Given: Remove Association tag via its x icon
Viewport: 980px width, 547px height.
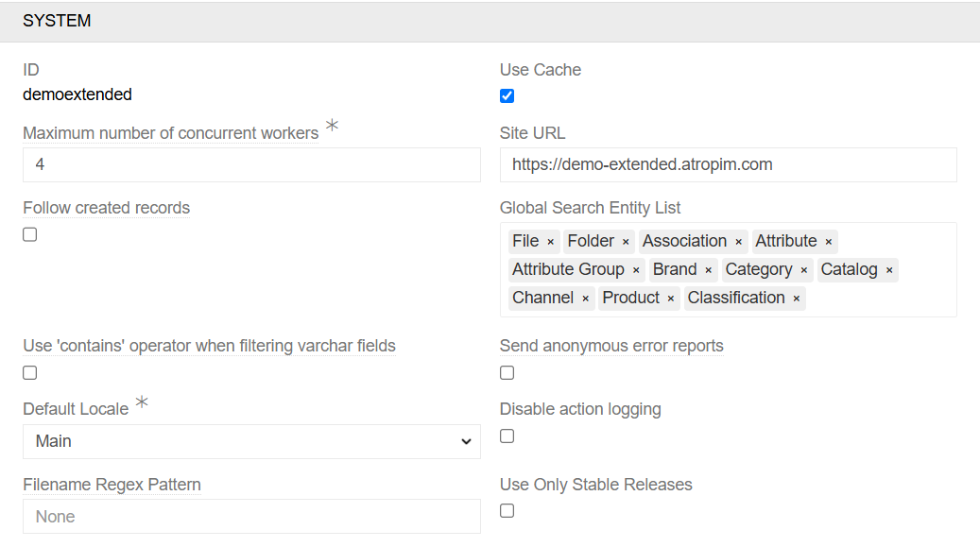Looking at the screenshot, I should pyautogui.click(x=738, y=242).
